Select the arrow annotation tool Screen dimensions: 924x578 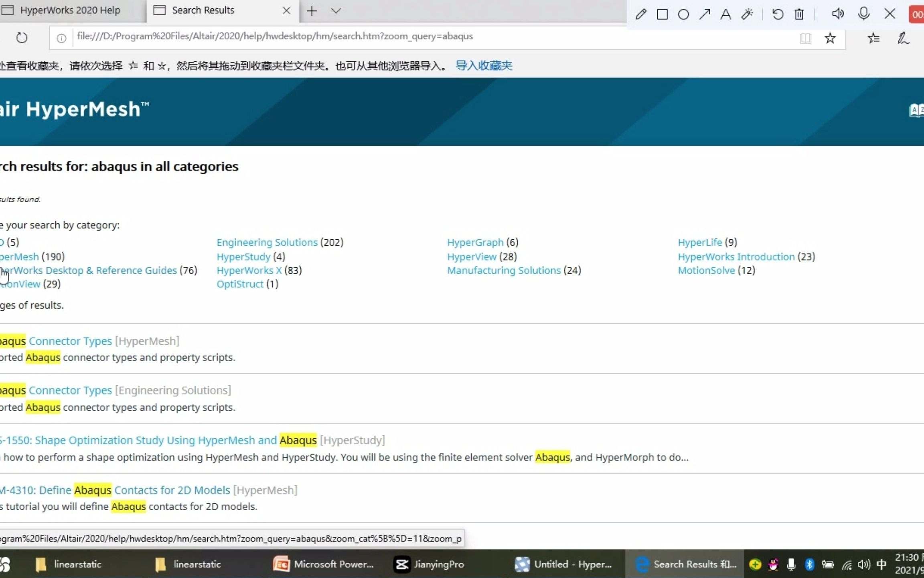tap(705, 14)
